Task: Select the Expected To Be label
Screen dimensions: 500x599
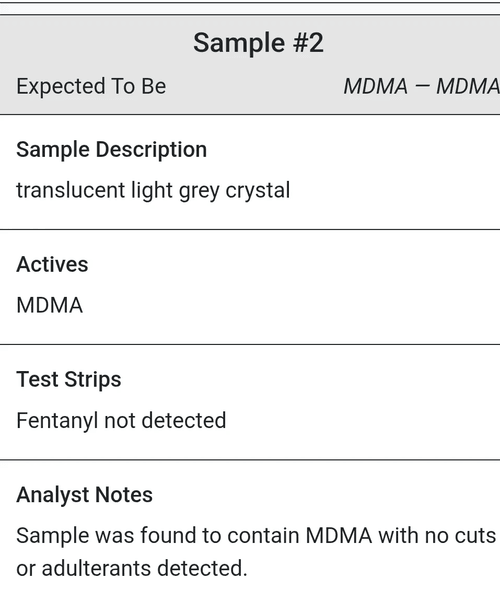Action: [91, 86]
